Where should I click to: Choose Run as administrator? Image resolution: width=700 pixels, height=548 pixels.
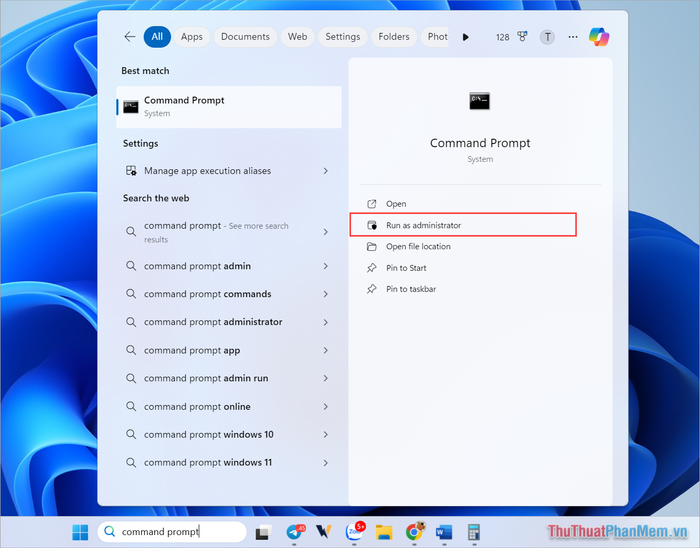[463, 225]
